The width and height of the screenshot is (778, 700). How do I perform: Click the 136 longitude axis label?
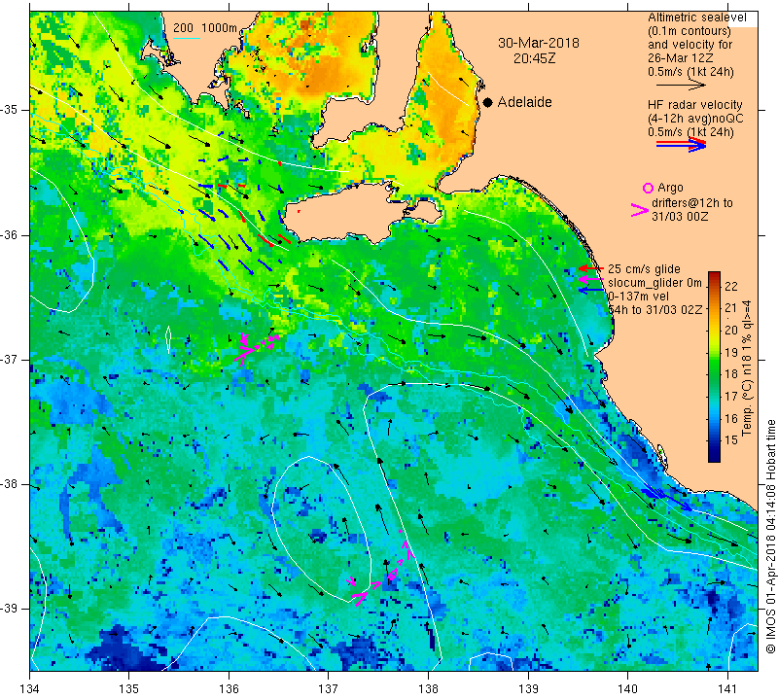point(229,688)
